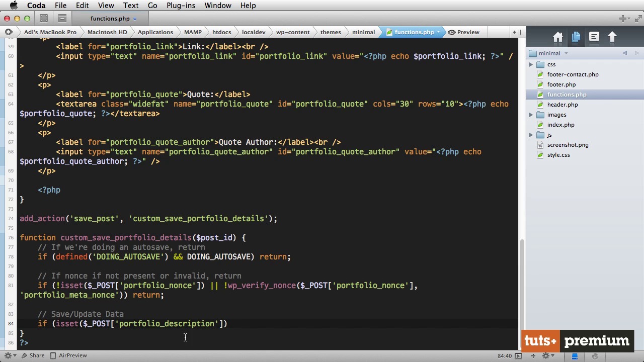Open the Plug-ins menu

point(181,6)
